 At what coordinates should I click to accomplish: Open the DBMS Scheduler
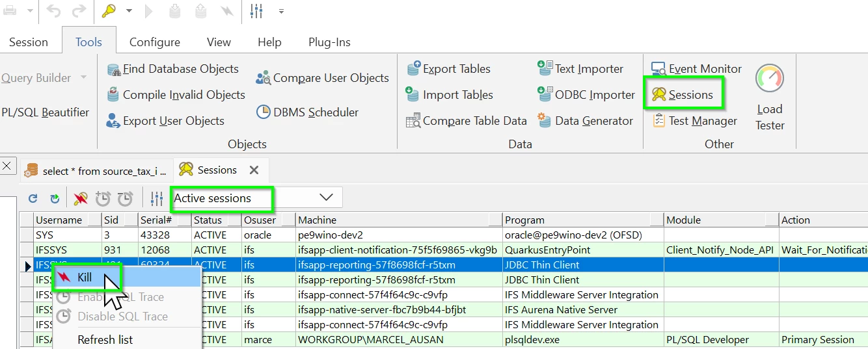[307, 112]
